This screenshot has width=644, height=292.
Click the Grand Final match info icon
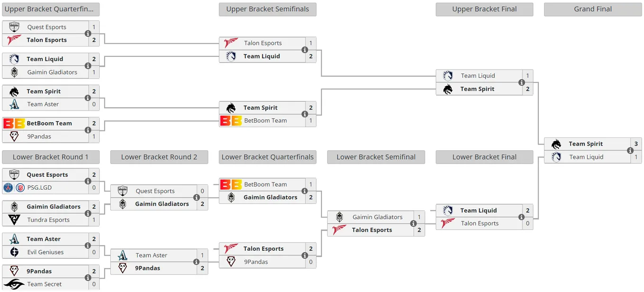tap(630, 151)
